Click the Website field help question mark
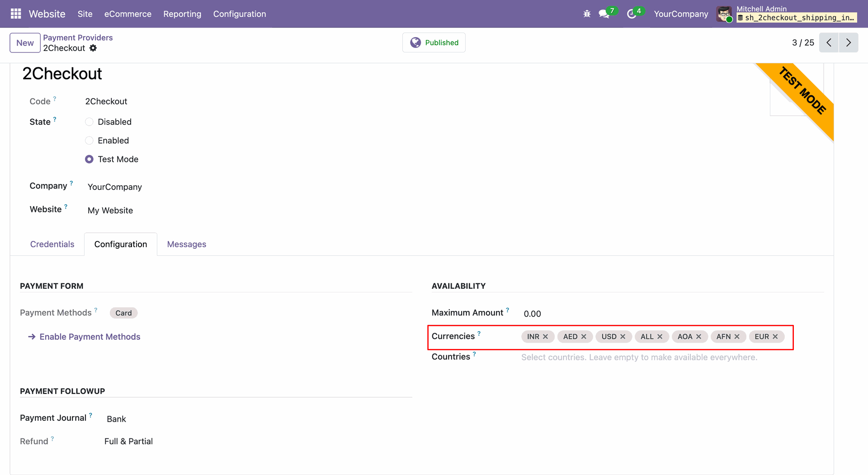Image resolution: width=868 pixels, height=475 pixels. [x=66, y=207]
